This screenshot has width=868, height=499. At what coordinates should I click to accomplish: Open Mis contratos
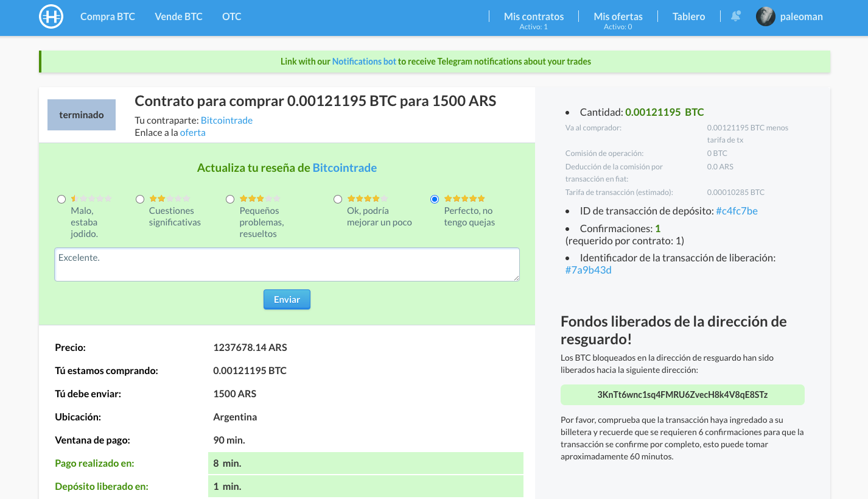pyautogui.click(x=534, y=17)
